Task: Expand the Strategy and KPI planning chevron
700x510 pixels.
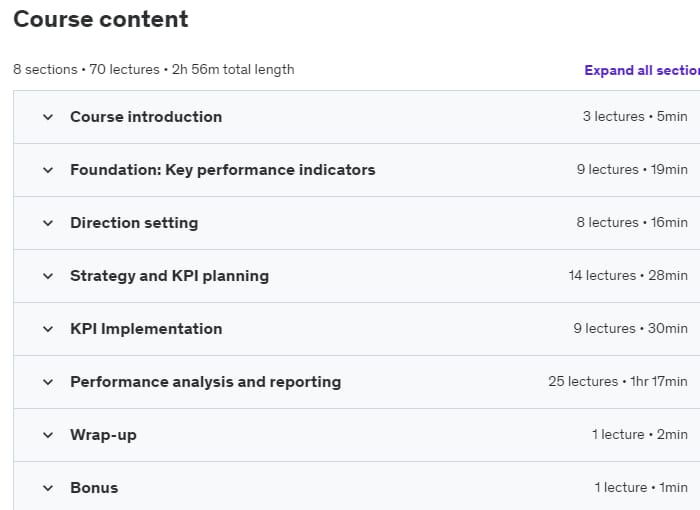Action: [x=48, y=276]
